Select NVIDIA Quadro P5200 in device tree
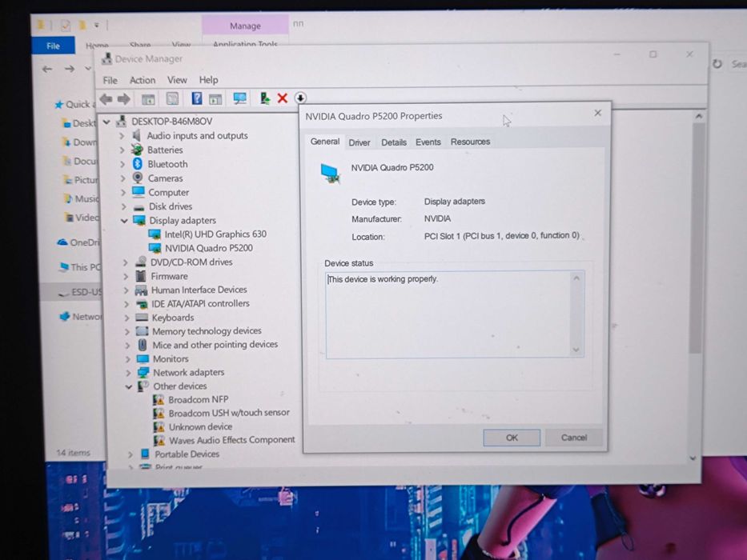The width and height of the screenshot is (747, 560). point(209,248)
